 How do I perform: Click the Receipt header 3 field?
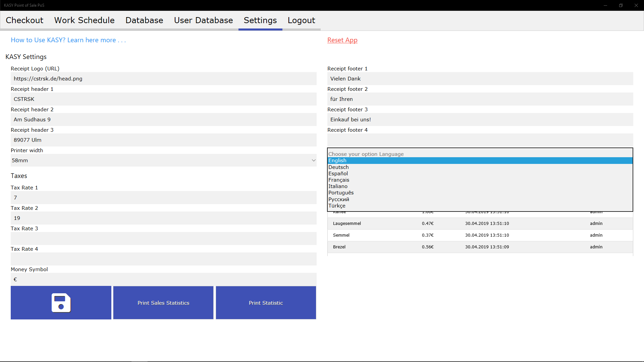click(164, 140)
